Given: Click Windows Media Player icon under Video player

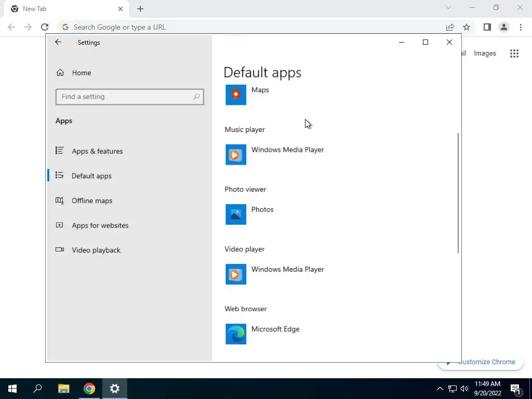Looking at the screenshot, I should [236, 274].
